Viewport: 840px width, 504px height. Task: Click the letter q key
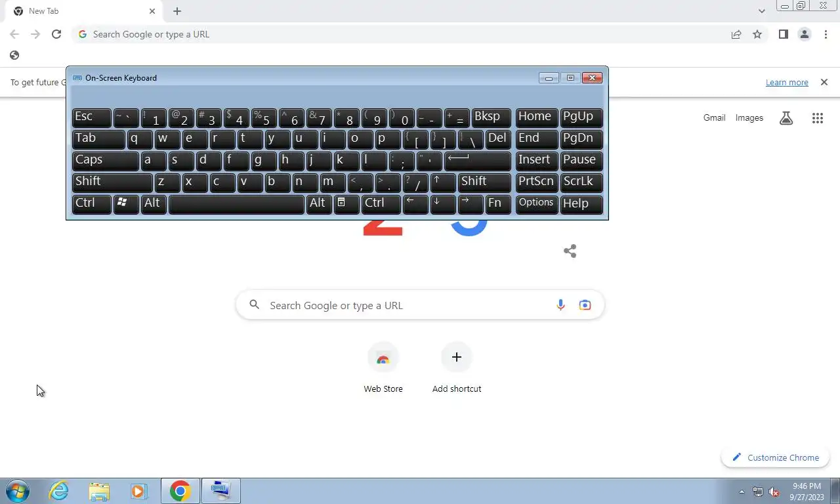click(x=140, y=139)
